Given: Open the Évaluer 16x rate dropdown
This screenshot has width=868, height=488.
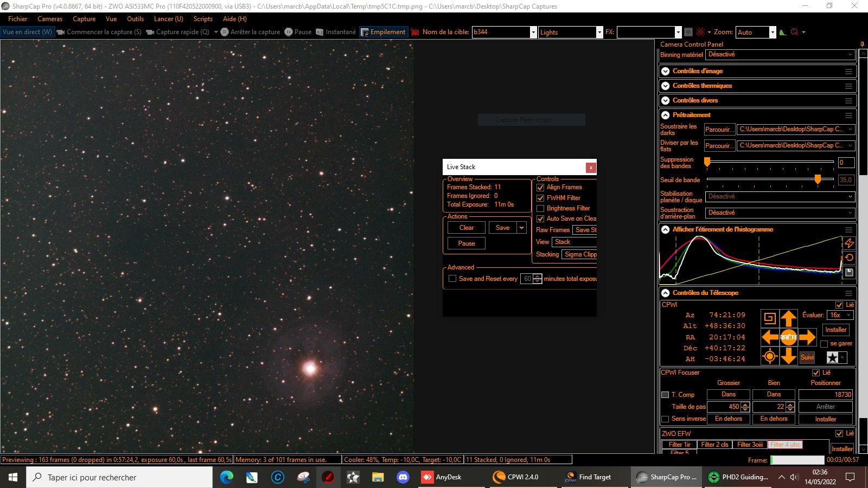Looking at the screenshot, I should (840, 315).
